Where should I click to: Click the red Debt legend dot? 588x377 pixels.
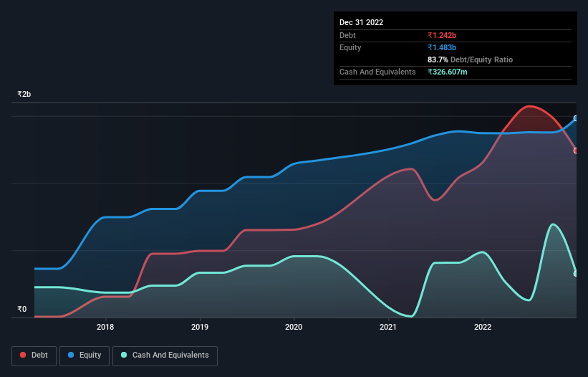(23, 355)
